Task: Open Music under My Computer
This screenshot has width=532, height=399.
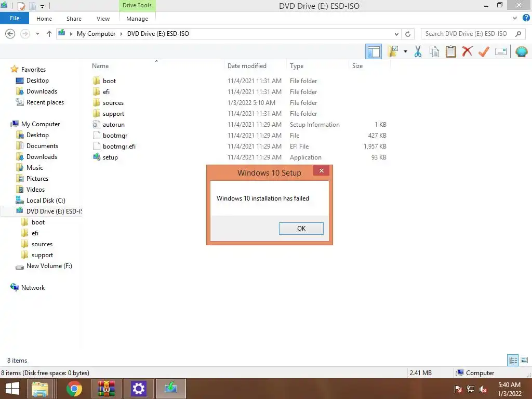Action: 35,168
